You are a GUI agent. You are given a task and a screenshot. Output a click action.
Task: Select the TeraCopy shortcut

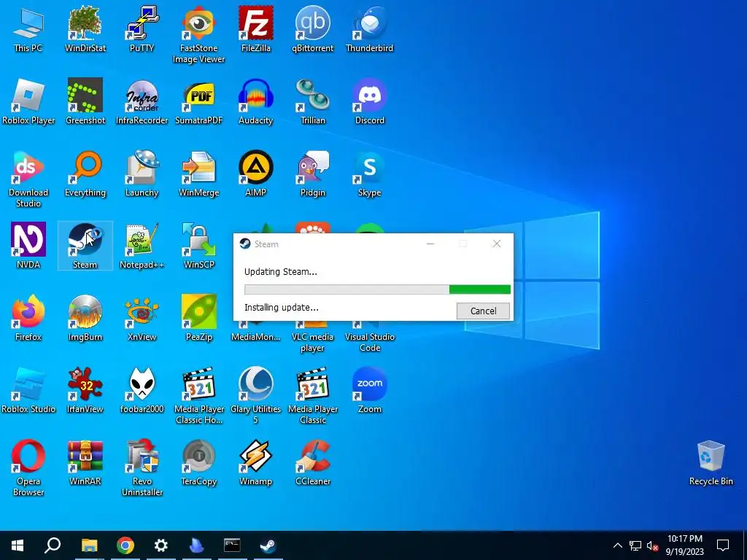coord(198,463)
